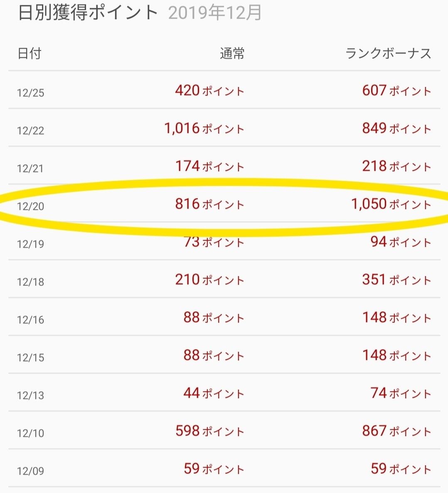This screenshot has width=448, height=493.
Task: Click the 351 ポイント rank bonus value
Action: (x=396, y=280)
